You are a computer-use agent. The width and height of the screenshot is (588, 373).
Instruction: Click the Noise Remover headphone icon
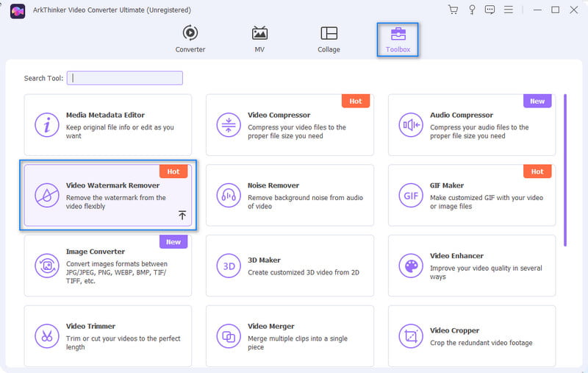229,195
